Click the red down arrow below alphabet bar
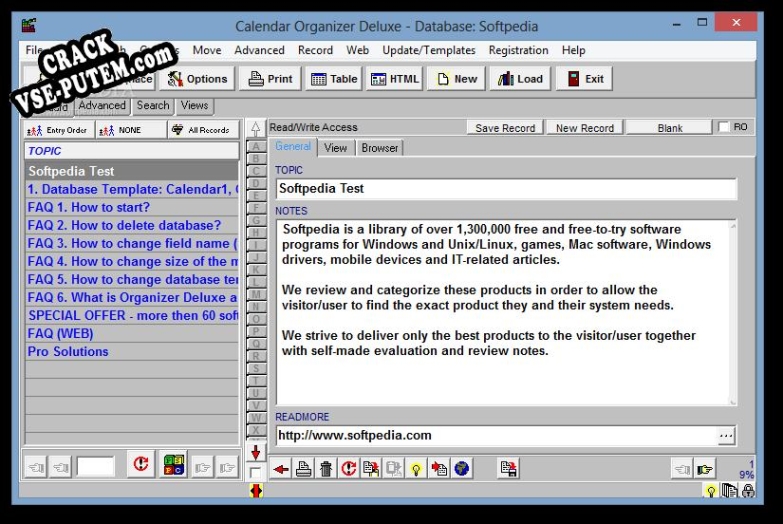Image resolution: width=783 pixels, height=524 pixels. 256,453
